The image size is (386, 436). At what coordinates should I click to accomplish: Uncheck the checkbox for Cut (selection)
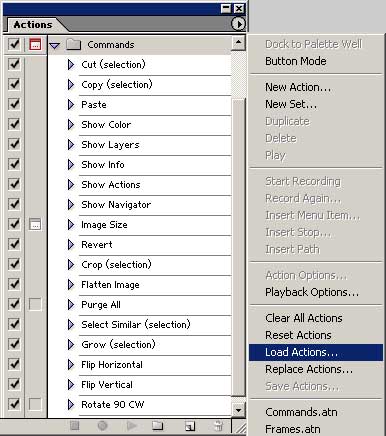pyautogui.click(x=14, y=64)
